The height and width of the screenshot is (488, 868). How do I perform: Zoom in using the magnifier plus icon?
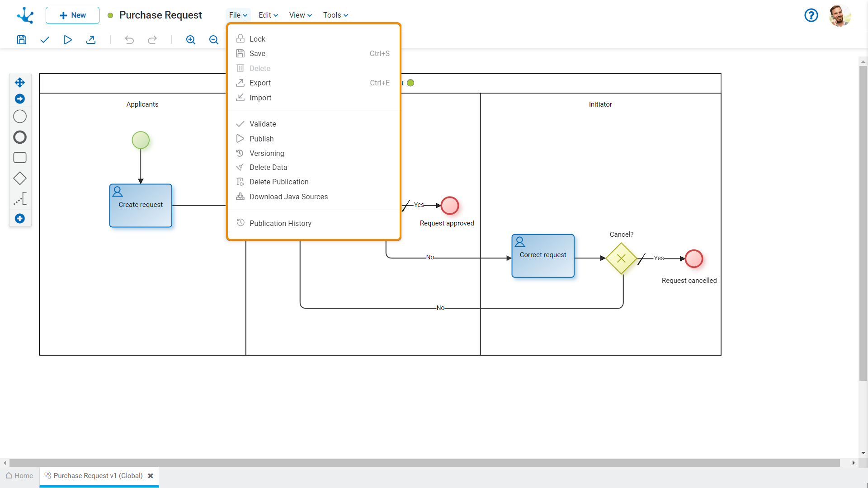pyautogui.click(x=191, y=40)
